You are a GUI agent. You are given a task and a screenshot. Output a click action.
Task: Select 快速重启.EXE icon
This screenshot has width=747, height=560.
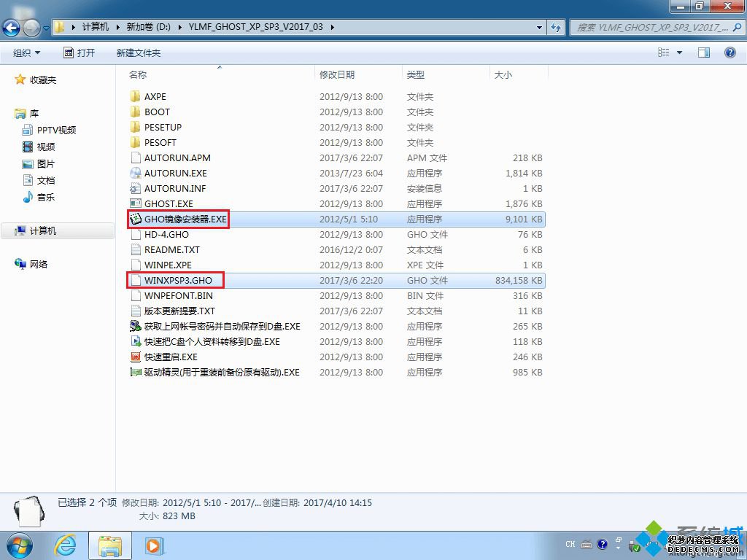coord(135,357)
